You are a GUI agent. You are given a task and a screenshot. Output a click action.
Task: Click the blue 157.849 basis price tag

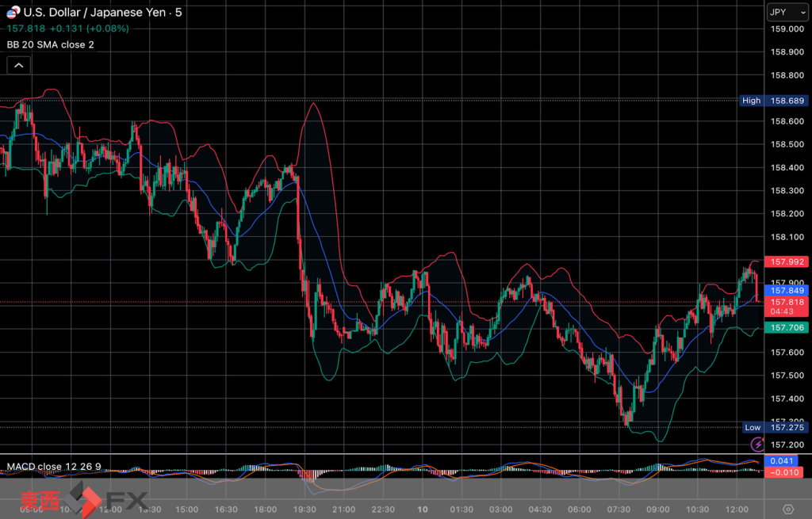tap(784, 291)
